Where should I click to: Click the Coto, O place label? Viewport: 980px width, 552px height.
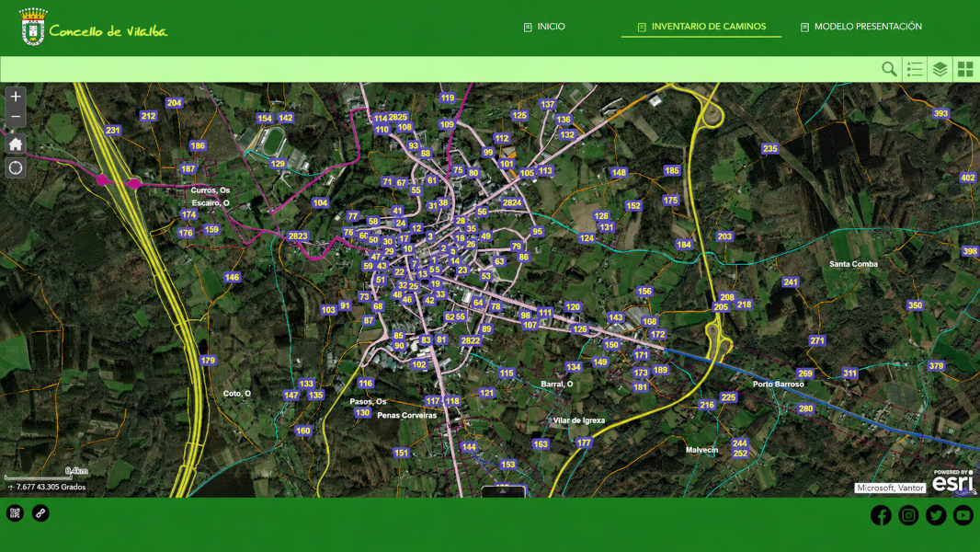click(x=237, y=393)
